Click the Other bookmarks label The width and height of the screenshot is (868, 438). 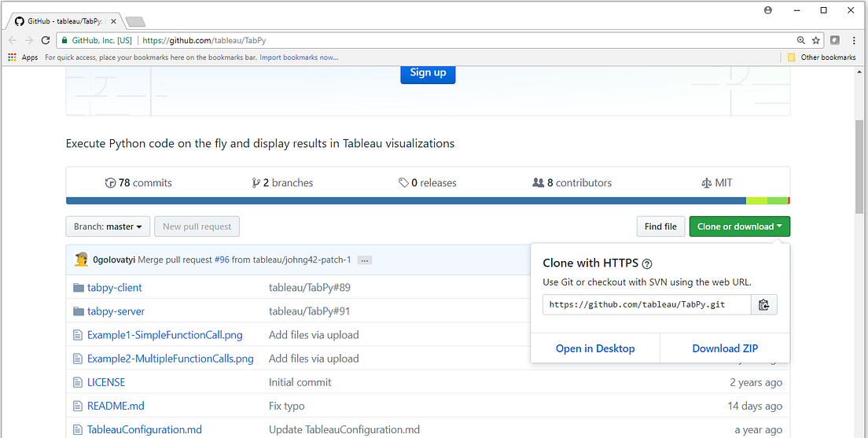[828, 57]
